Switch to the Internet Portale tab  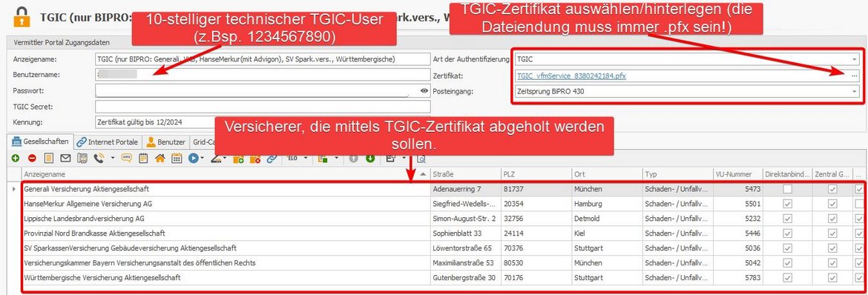108,142
